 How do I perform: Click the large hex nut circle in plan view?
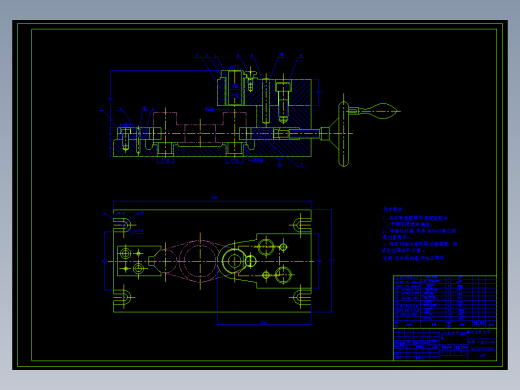tap(234, 261)
